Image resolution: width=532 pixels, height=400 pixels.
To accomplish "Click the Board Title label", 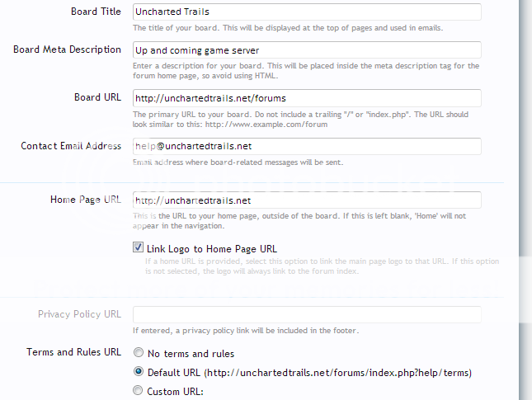I will tap(96, 12).
